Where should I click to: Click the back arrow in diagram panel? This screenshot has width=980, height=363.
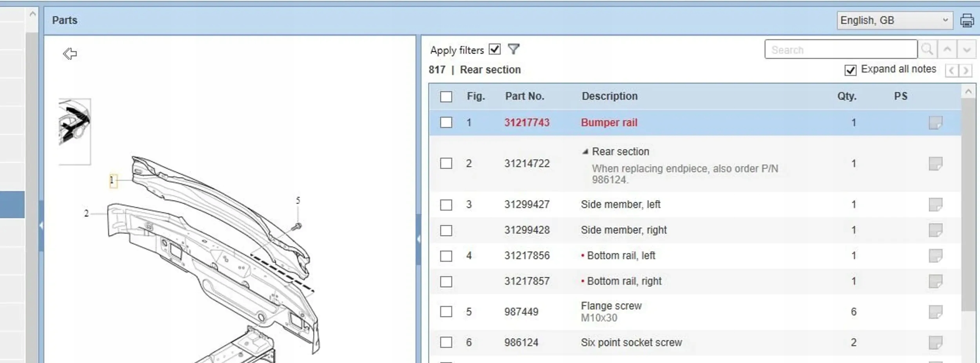(x=70, y=53)
